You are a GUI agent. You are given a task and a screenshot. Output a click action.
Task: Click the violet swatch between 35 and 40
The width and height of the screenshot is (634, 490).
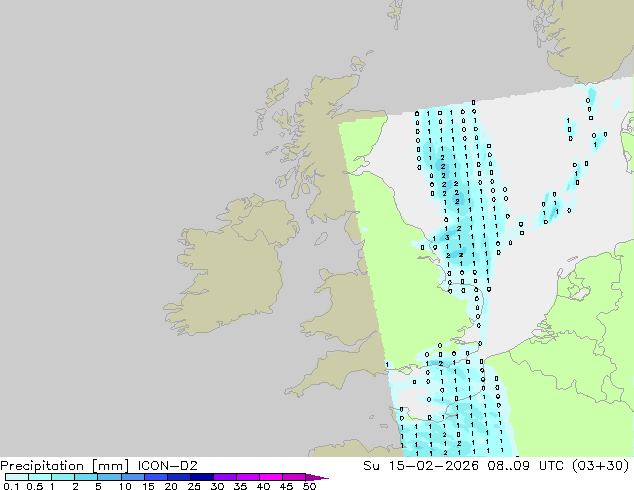pos(247,477)
